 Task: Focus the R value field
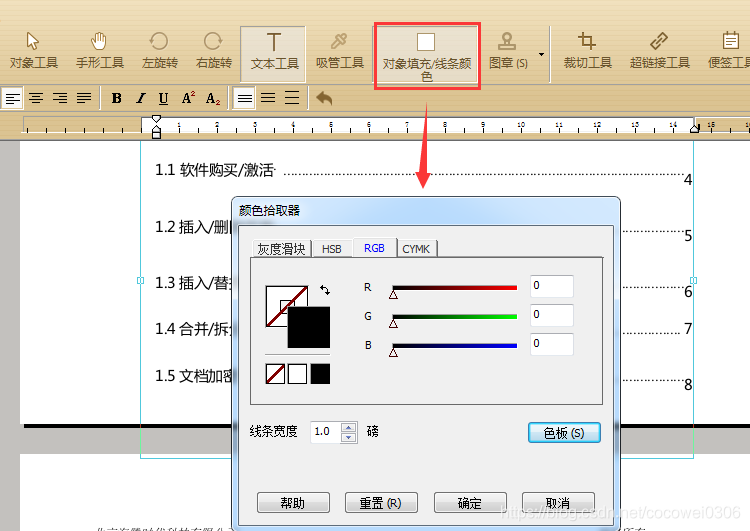[x=551, y=286]
